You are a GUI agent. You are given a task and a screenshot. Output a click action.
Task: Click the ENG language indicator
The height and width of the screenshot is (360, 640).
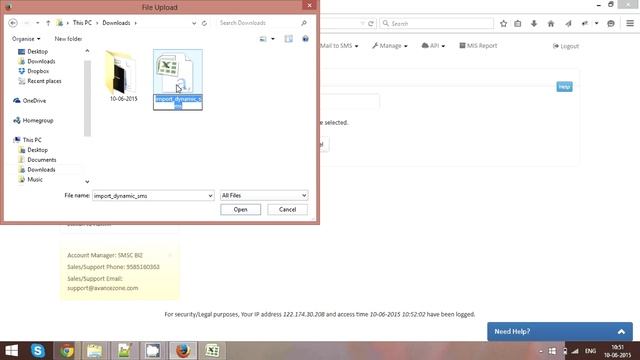click(590, 351)
